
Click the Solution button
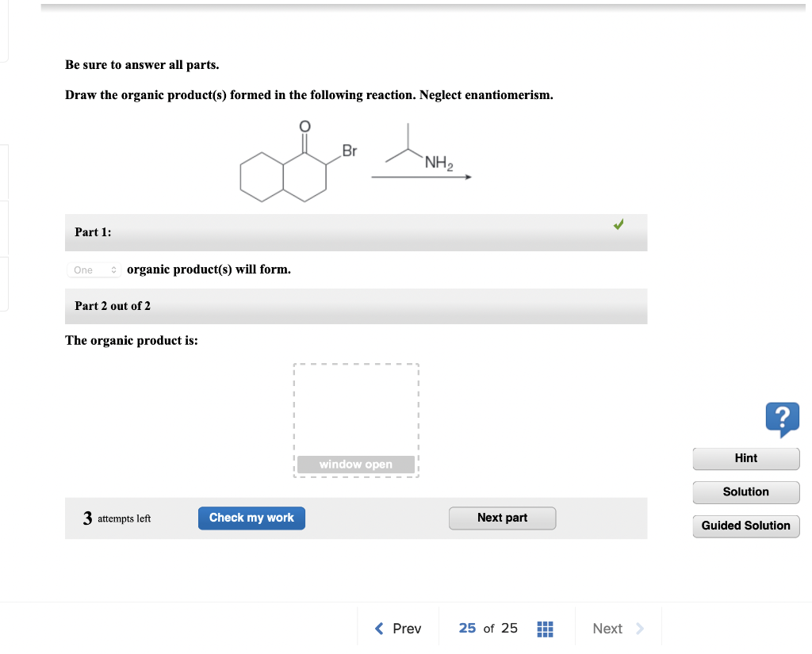tap(745, 491)
